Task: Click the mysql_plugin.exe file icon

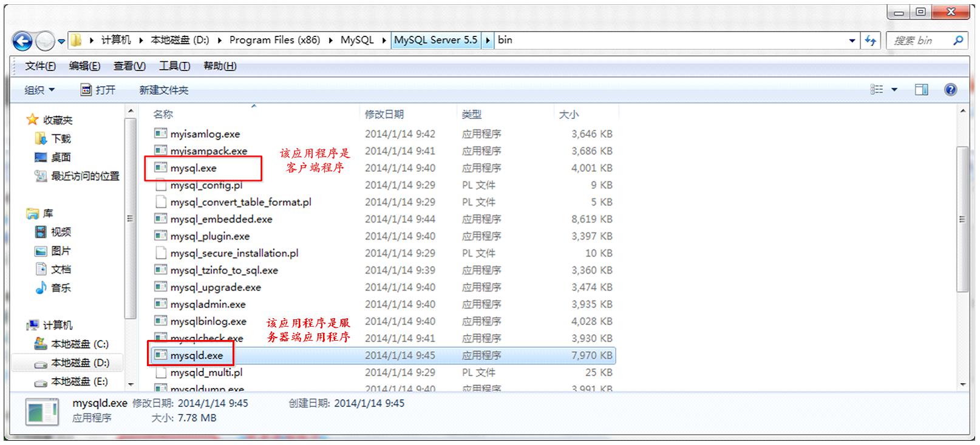Action: pos(160,236)
